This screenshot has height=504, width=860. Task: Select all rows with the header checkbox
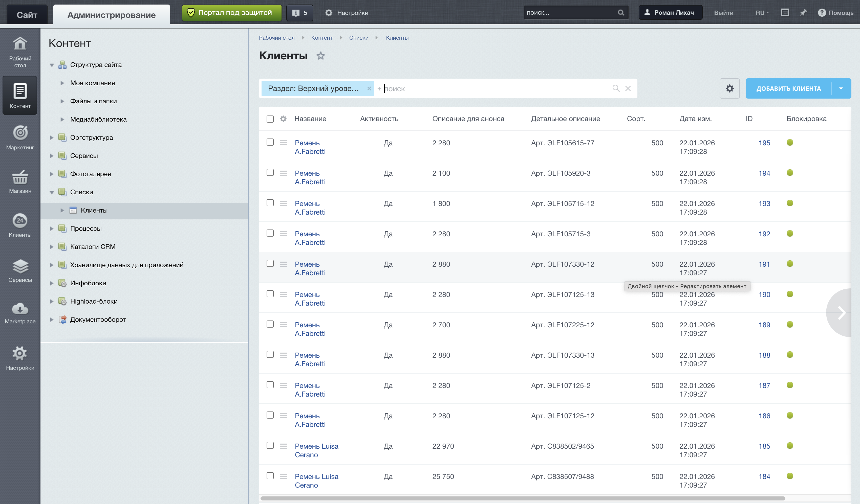(x=270, y=119)
